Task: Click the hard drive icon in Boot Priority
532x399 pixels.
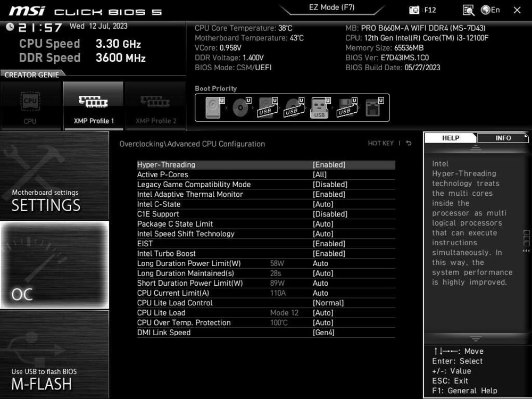Action: (213, 106)
